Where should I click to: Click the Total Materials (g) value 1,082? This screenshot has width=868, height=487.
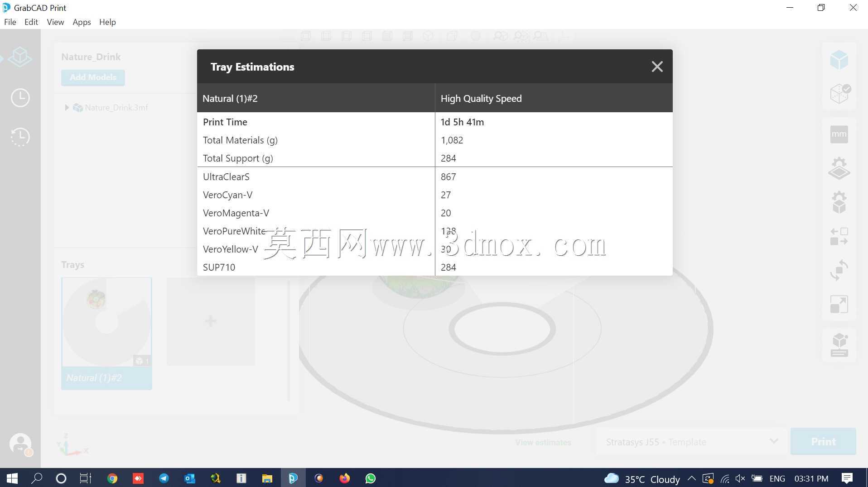452,140
